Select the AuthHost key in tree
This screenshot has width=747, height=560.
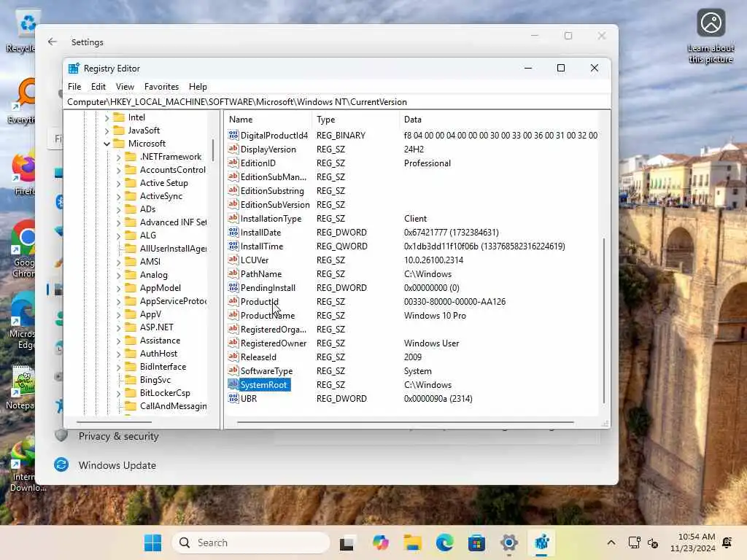tap(158, 354)
